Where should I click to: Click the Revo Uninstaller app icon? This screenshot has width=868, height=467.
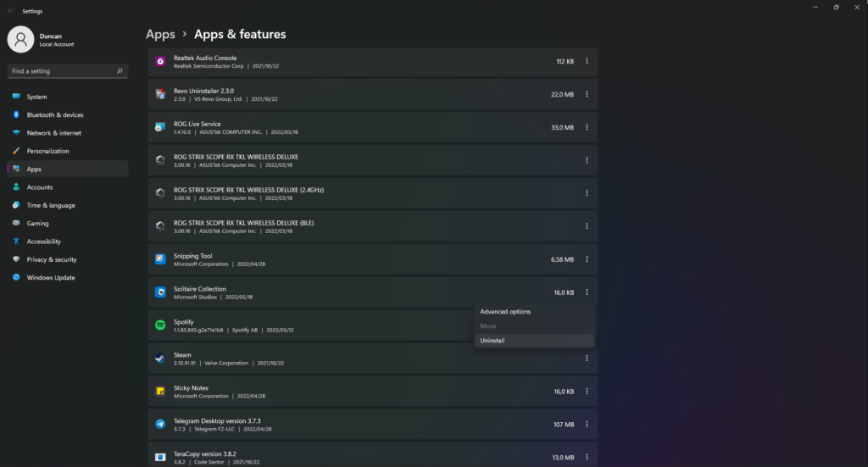[160, 94]
